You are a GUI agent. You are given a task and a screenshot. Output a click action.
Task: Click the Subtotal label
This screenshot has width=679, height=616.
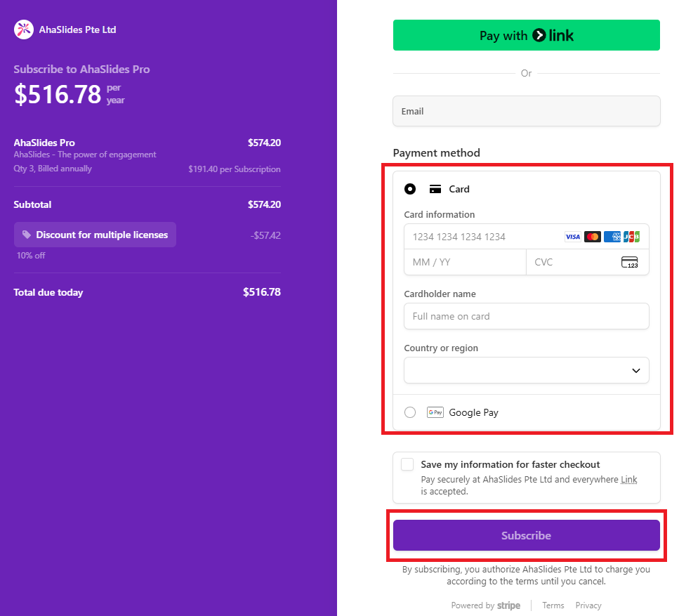click(x=32, y=204)
